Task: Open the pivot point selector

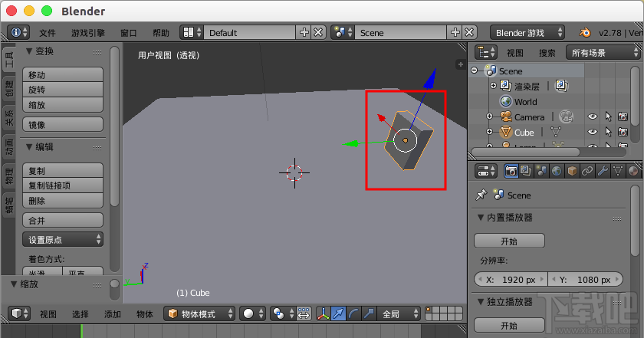Action: click(x=283, y=313)
